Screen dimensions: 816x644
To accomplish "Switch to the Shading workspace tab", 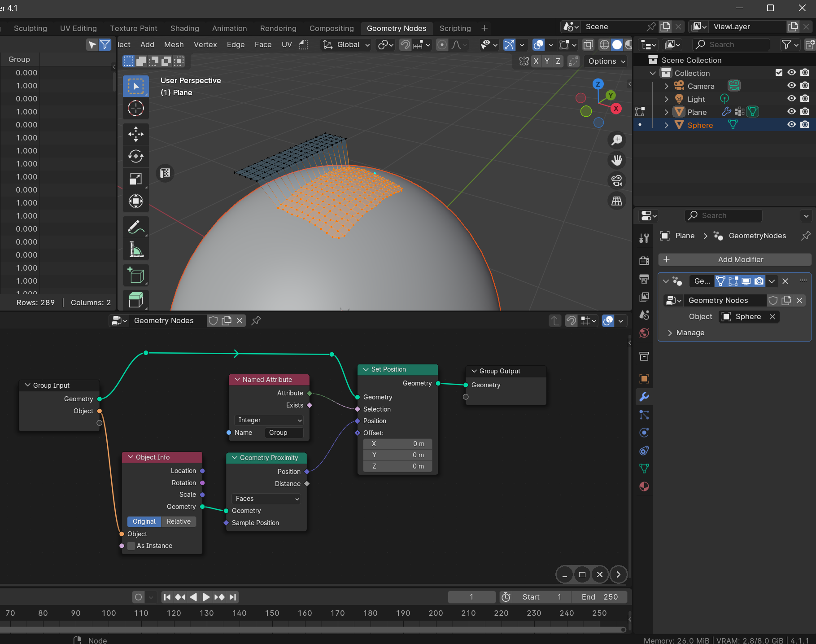I will click(x=184, y=28).
